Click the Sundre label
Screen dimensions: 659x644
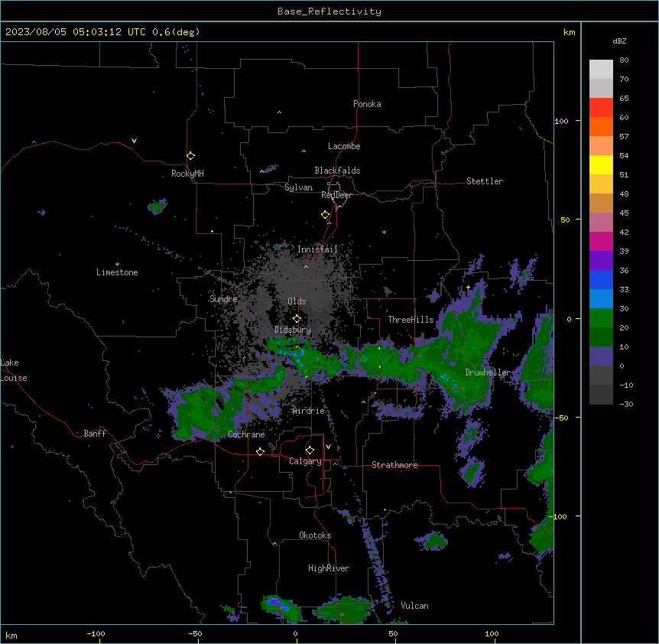[223, 299]
